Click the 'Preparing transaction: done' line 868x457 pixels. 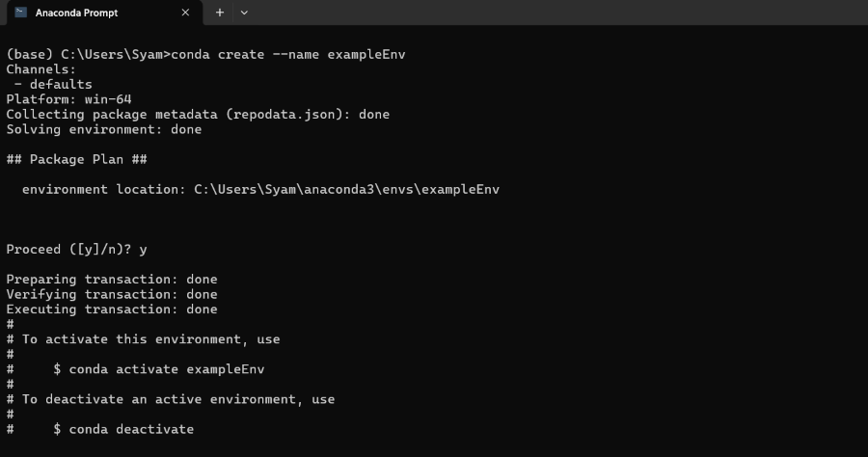(x=112, y=280)
